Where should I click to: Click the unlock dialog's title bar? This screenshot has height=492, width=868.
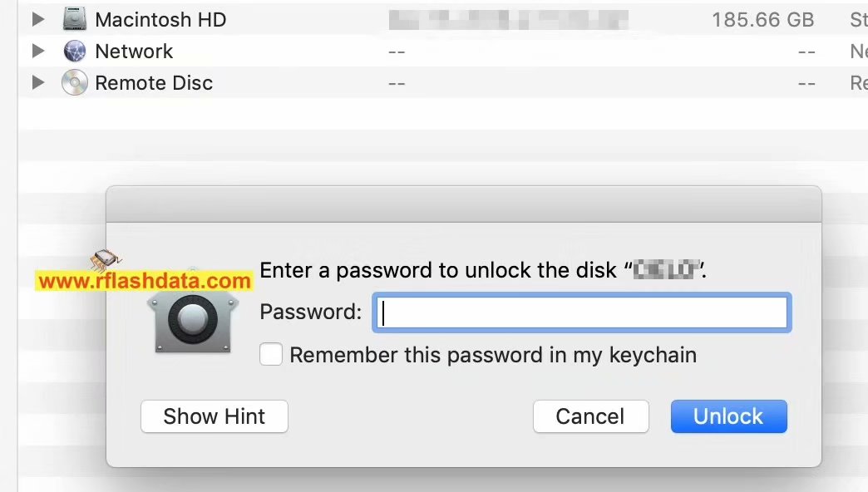click(x=463, y=204)
